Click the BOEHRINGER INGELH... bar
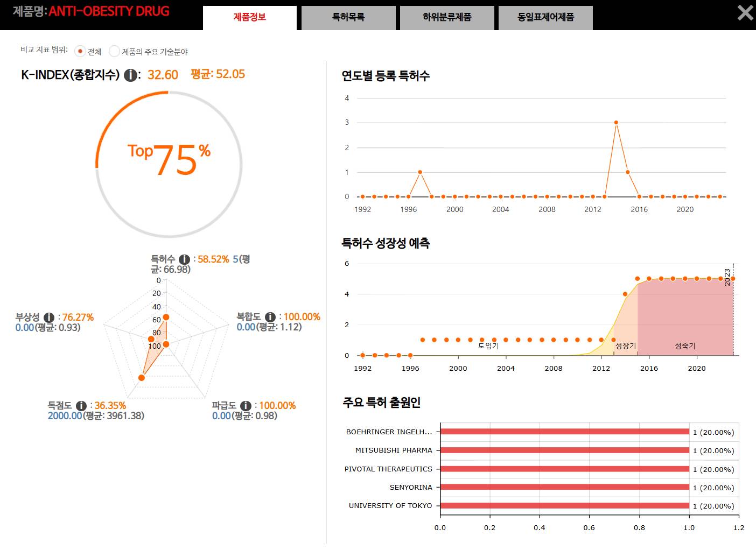 pyautogui.click(x=564, y=432)
